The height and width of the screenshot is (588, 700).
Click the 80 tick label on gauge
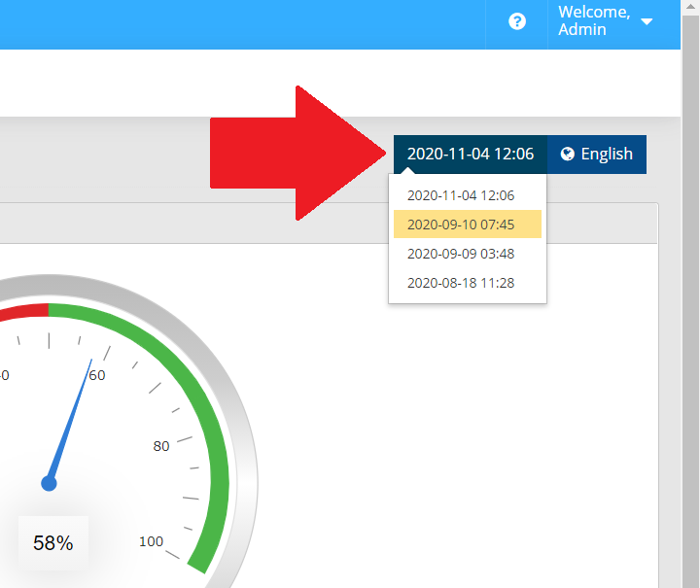(161, 446)
